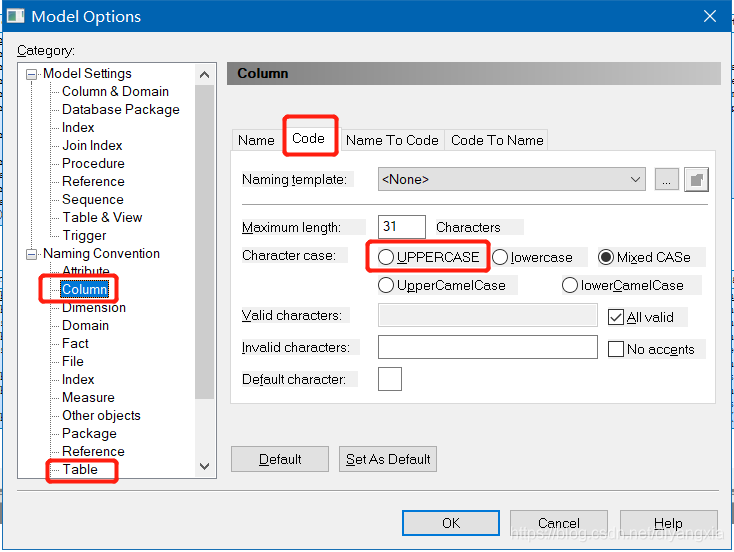Screen dimensions: 734x552
Task: Select Column & Domain in Model Settings
Action: pyautogui.click(x=115, y=91)
